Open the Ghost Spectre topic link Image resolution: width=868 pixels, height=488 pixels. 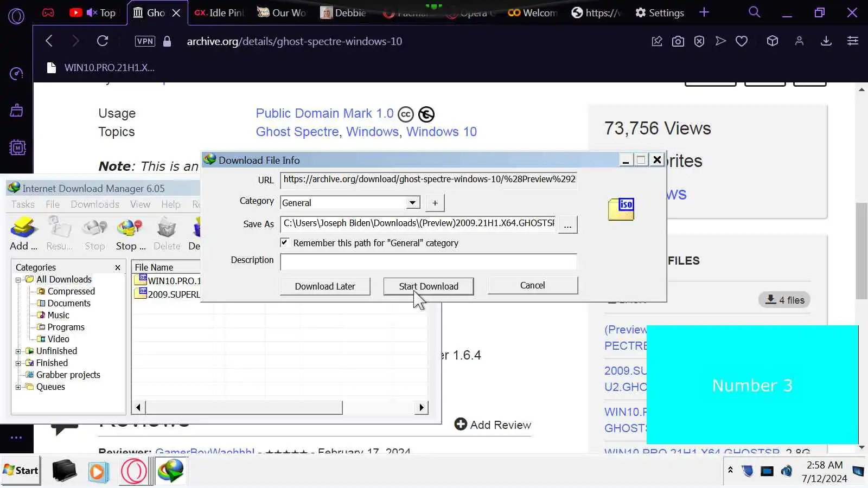pos(297,132)
